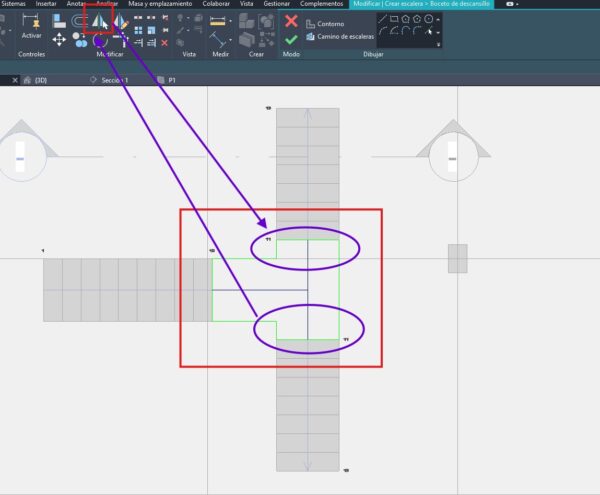Viewport: 600px width, 495px height.
Task: Click the green checkmark to finish edit mode
Action: [x=291, y=39]
